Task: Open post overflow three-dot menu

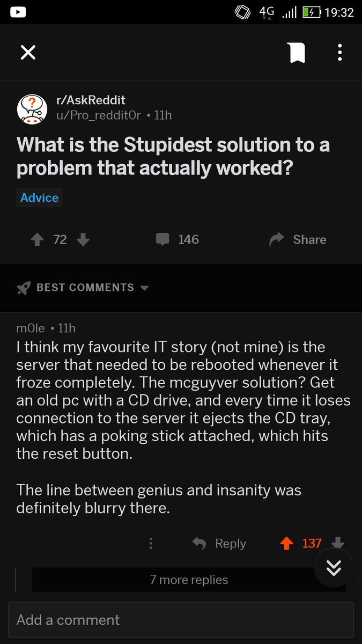Action: [x=339, y=53]
